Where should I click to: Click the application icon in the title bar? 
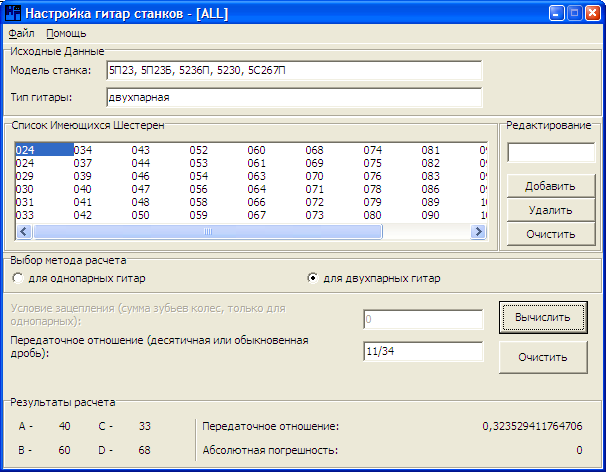click(x=12, y=13)
